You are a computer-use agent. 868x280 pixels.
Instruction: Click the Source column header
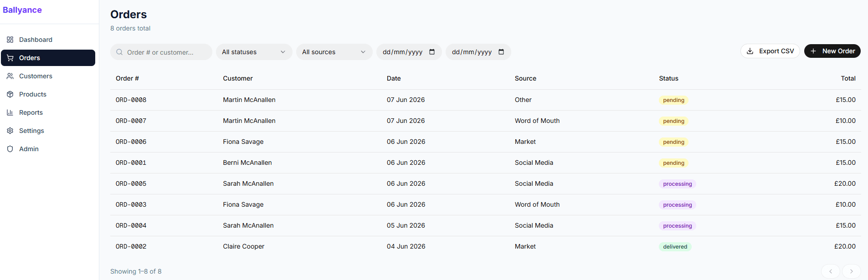[525, 78]
